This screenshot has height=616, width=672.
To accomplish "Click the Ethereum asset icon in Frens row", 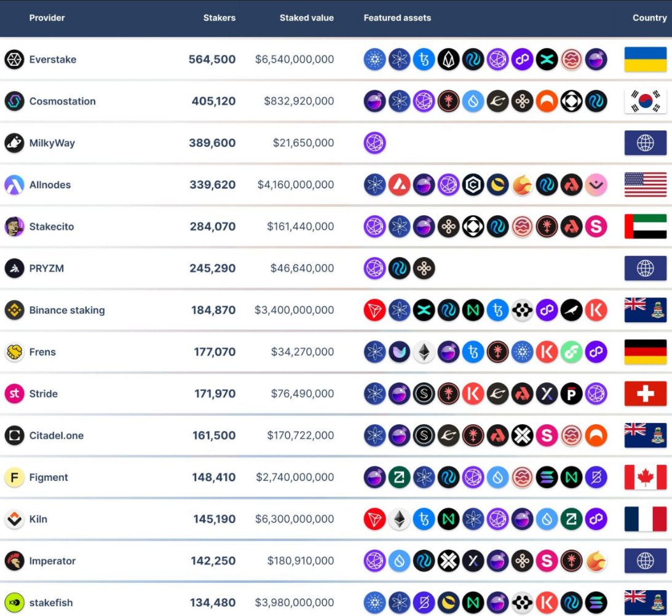I will pyautogui.click(x=424, y=352).
